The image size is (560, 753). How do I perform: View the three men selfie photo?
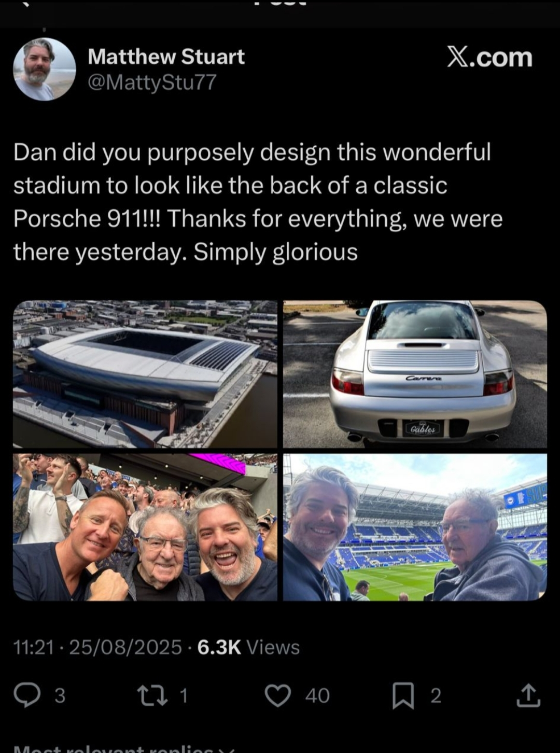coord(145,527)
